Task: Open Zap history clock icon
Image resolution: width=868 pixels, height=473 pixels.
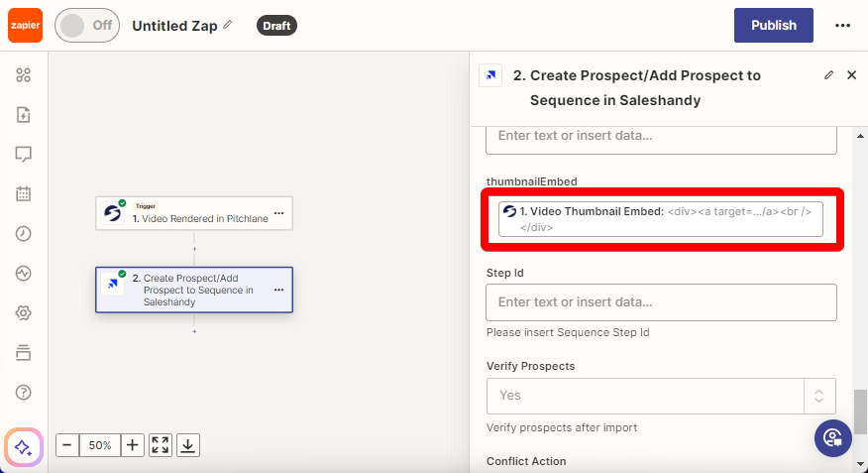Action: (23, 234)
